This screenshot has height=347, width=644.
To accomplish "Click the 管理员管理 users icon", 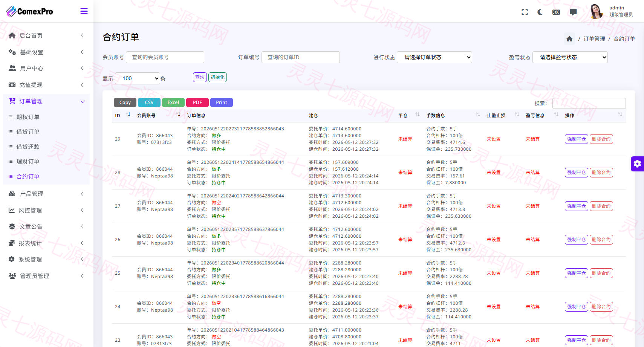I will (12, 276).
